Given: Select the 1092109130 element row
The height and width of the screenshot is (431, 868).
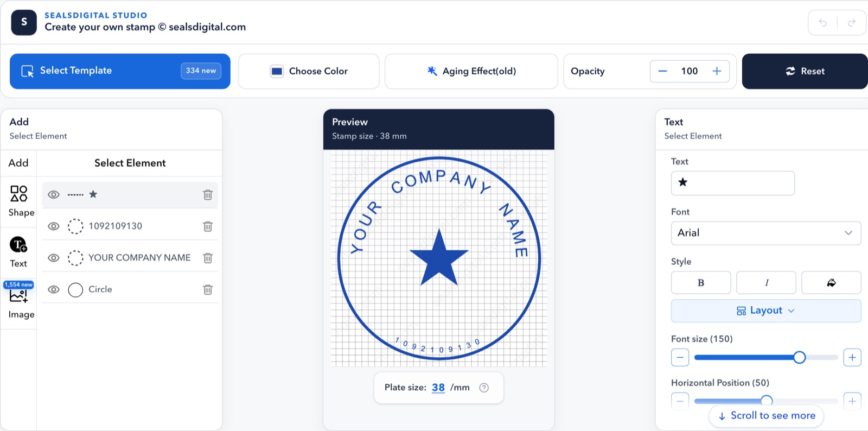Looking at the screenshot, I should tap(130, 226).
